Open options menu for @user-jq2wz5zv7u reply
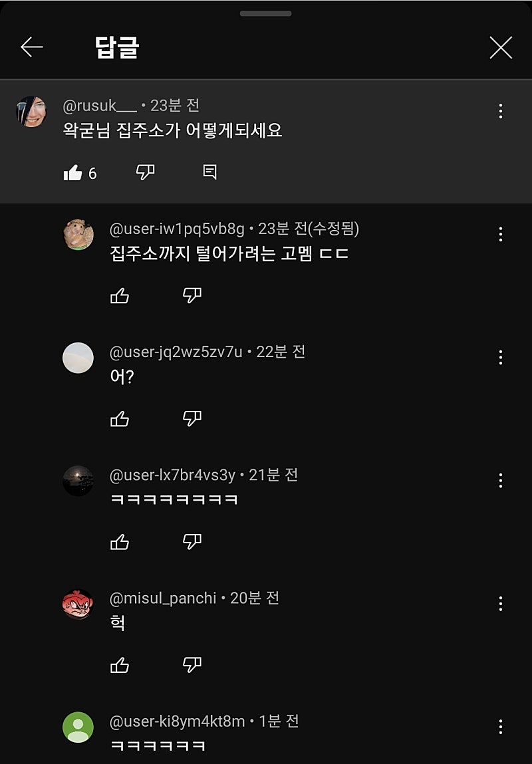 click(x=501, y=358)
